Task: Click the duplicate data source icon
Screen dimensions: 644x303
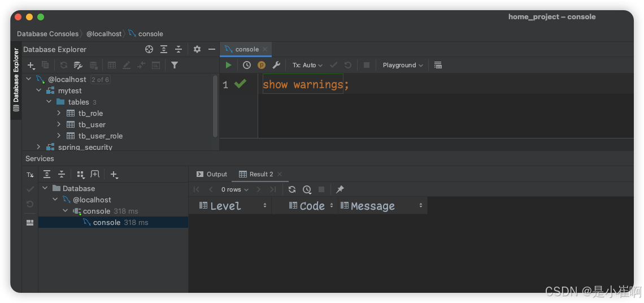Action: tap(46, 65)
